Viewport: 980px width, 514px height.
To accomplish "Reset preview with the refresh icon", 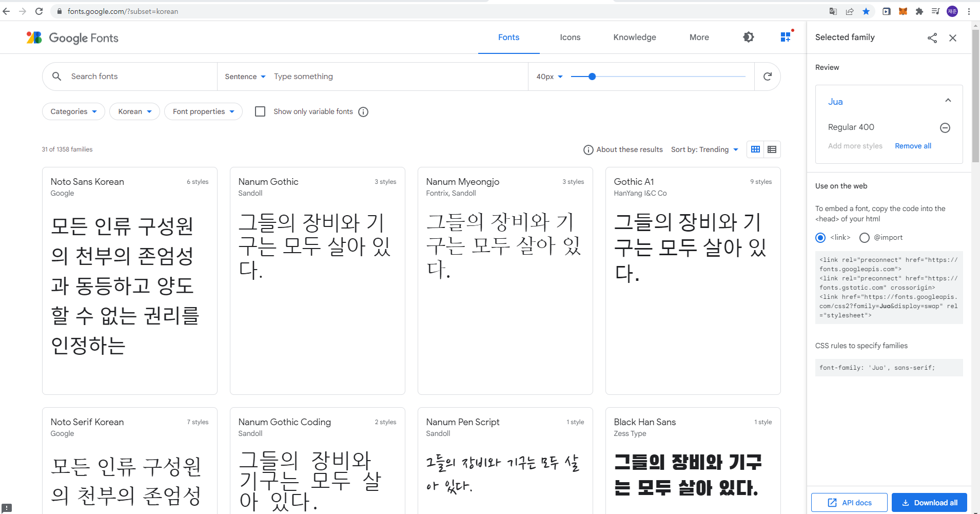I will (768, 77).
